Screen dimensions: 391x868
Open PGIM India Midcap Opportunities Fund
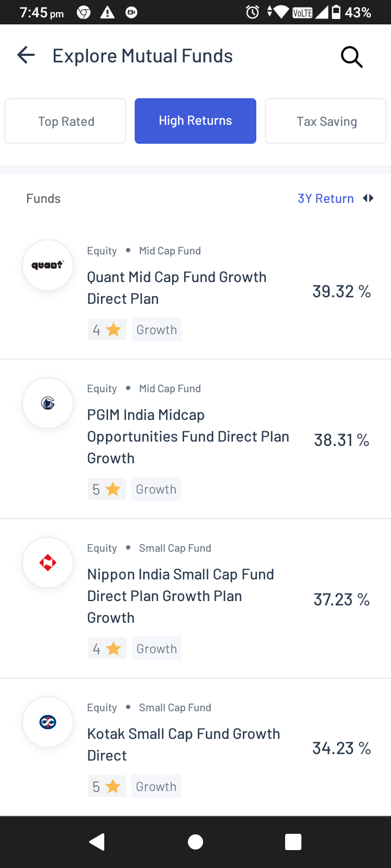[188, 436]
